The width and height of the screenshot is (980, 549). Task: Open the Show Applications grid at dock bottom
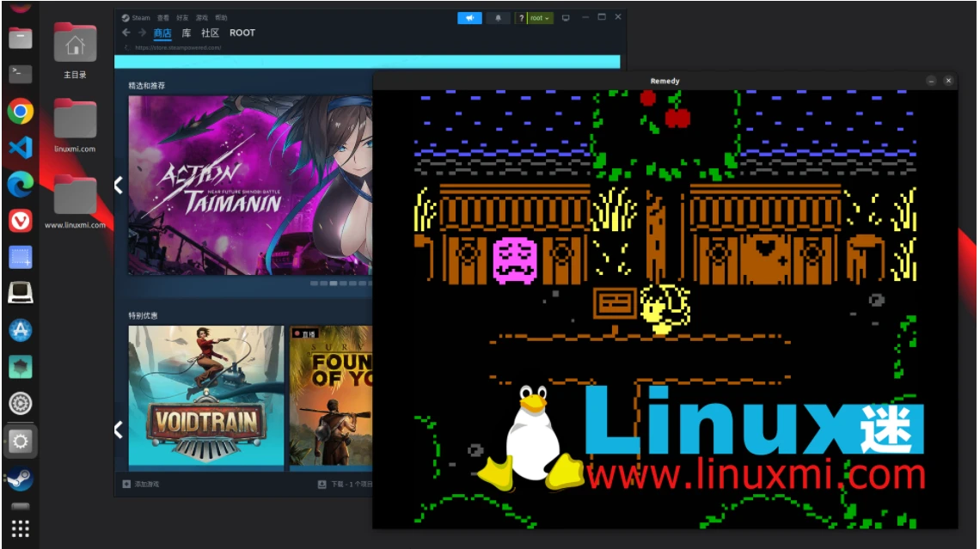pyautogui.click(x=20, y=527)
